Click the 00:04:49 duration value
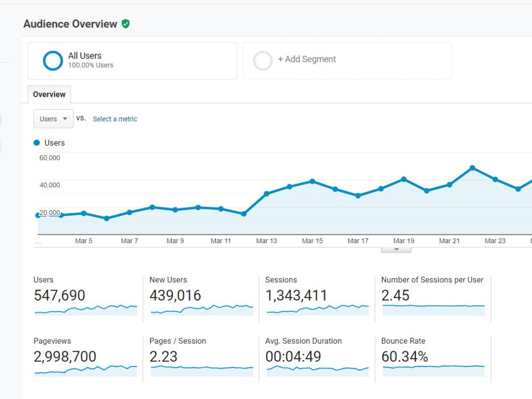Viewport: 532px width, 399px height. 293,356
